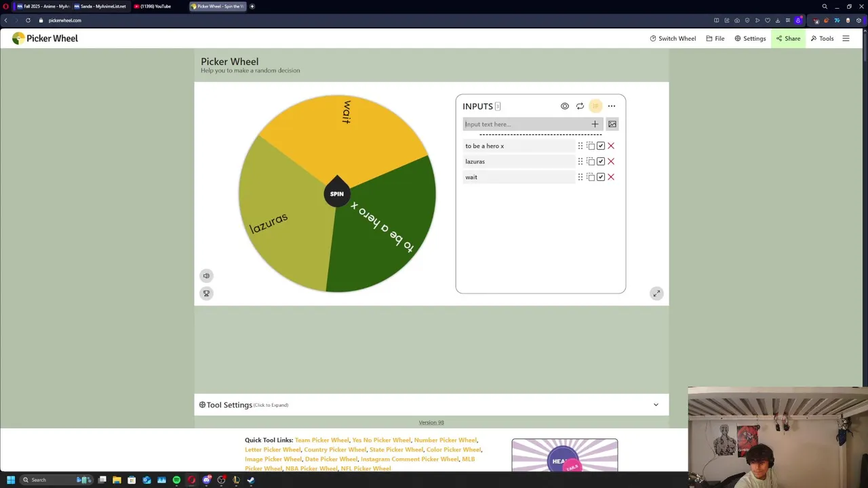Shuffle inputs with the loop arrows icon
Image resolution: width=868 pixels, height=488 pixels.
coord(580,106)
